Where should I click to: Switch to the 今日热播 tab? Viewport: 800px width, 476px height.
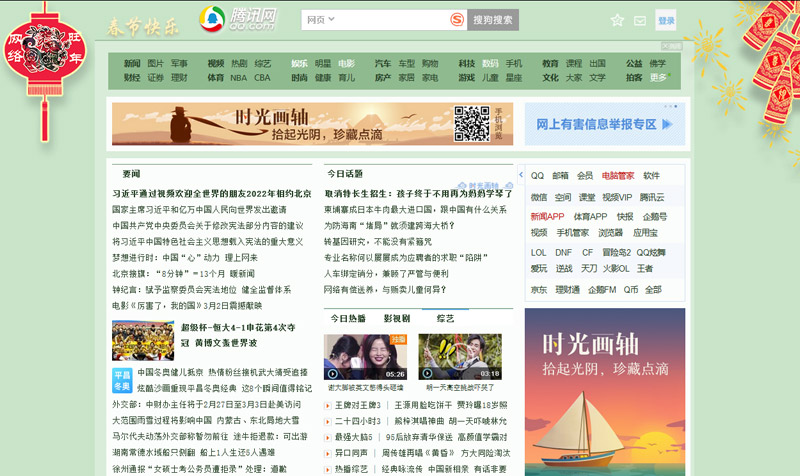pyautogui.click(x=348, y=318)
